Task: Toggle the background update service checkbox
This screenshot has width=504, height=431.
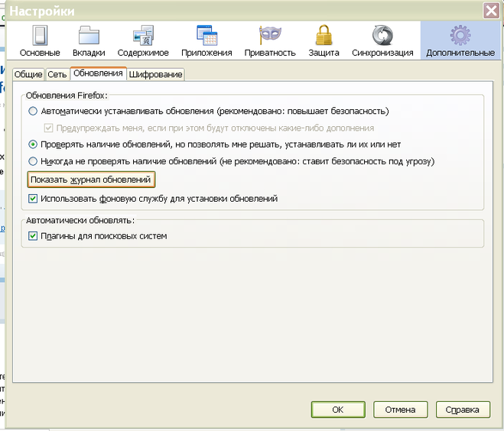Action: tap(33, 199)
